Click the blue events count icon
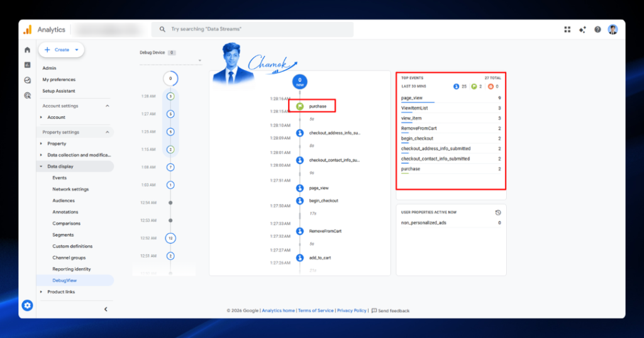This screenshot has width=644, height=338. 456,86
